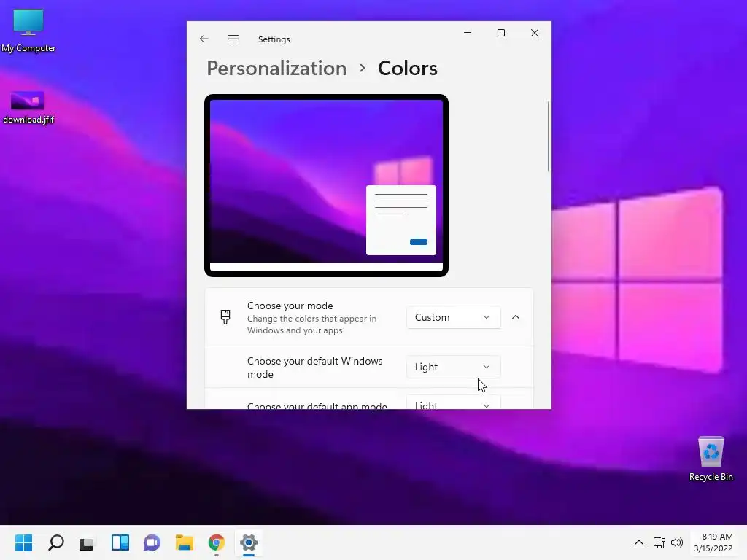Click the Settings gear on the taskbar
The image size is (747, 560).
(x=249, y=542)
